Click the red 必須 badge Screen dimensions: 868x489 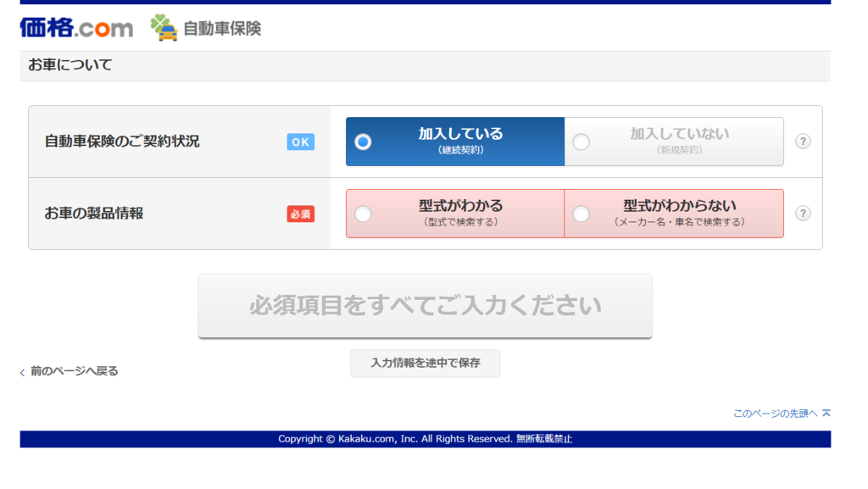pyautogui.click(x=301, y=214)
